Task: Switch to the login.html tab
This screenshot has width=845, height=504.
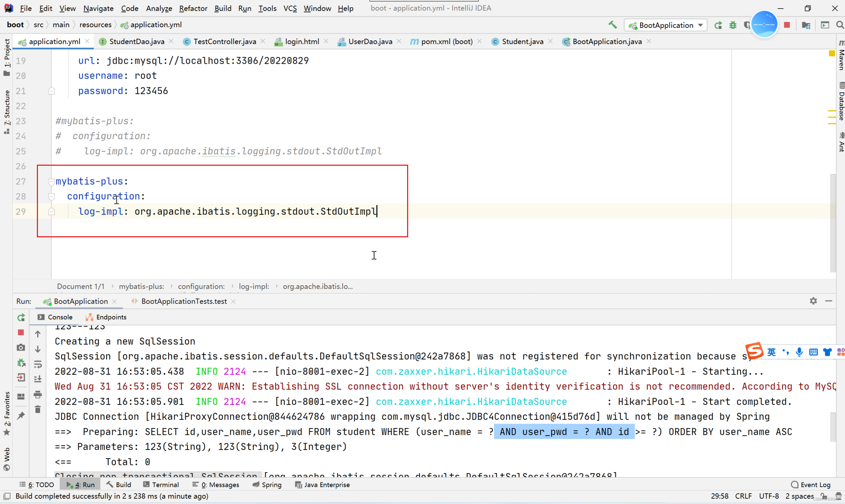Action: [301, 42]
